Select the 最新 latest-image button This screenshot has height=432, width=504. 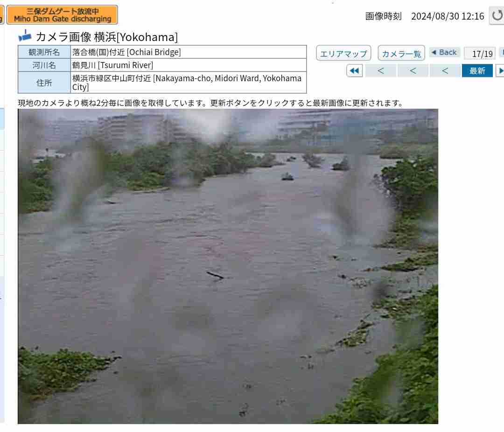(x=477, y=71)
